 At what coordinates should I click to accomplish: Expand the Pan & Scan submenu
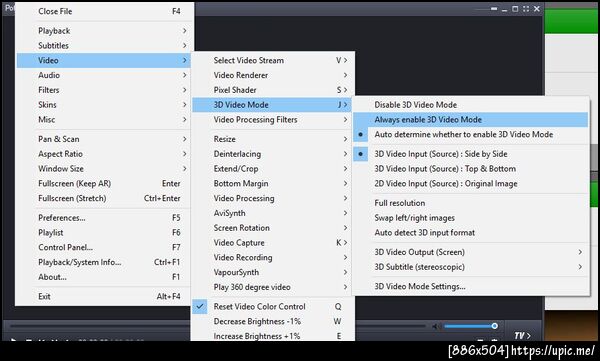point(104,139)
